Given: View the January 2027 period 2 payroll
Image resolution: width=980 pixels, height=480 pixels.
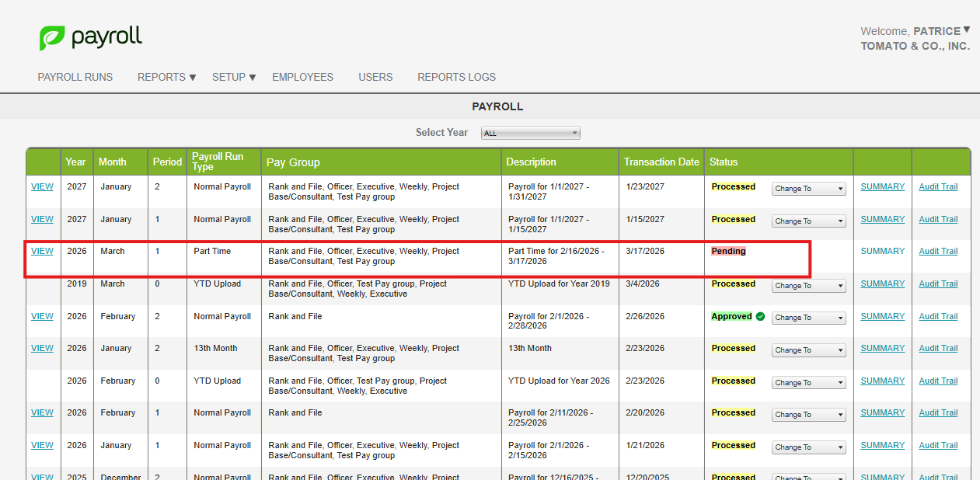Looking at the screenshot, I should tap(42, 186).
